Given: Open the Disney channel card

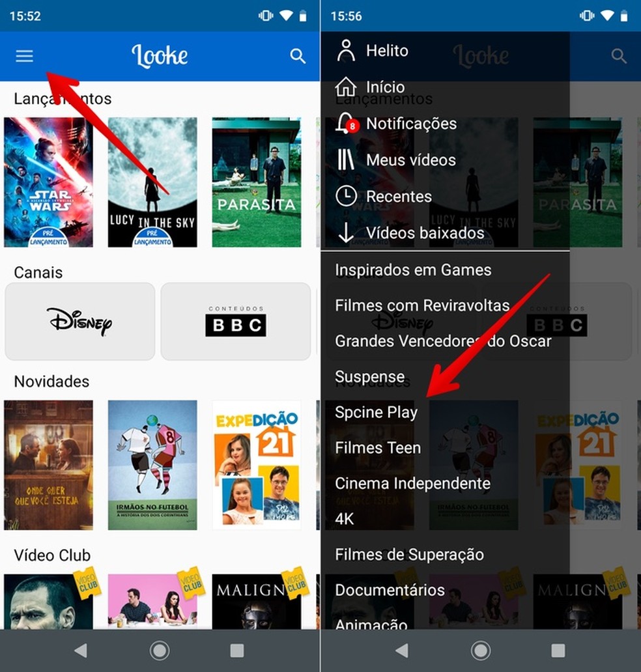Looking at the screenshot, I should 79,321.
